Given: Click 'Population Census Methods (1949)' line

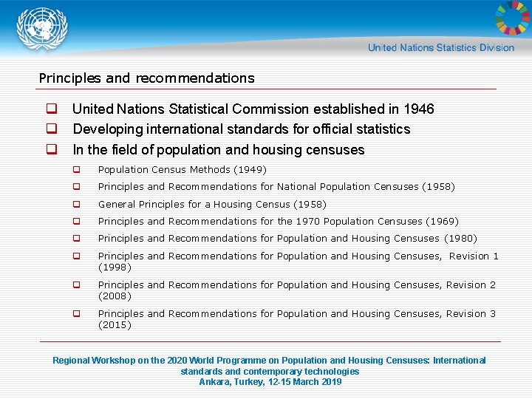Looking at the screenshot, I should (183, 170).
